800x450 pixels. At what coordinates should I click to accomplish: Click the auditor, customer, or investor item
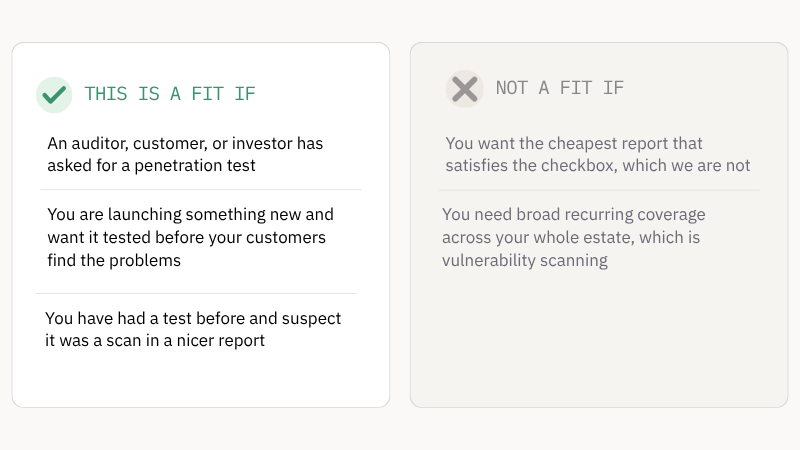(185, 154)
